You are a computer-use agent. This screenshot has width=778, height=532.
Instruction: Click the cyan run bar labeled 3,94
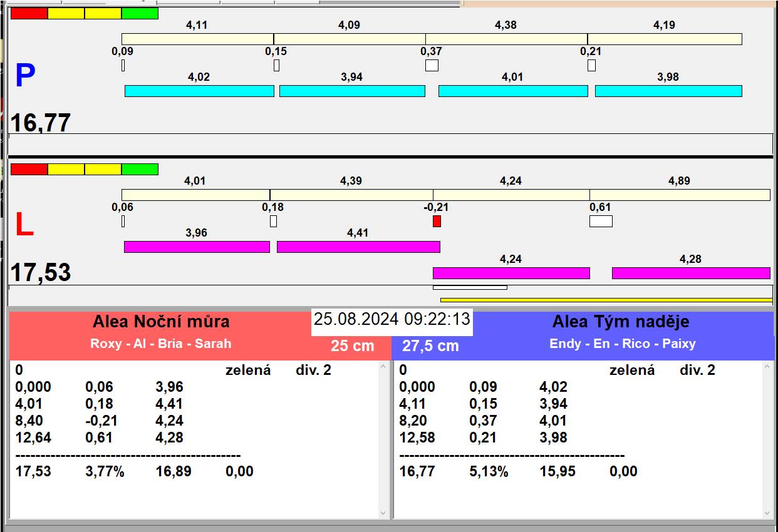click(352, 91)
